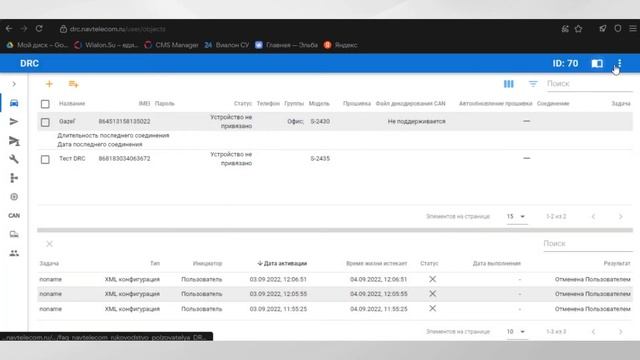Bookmark this page with the star icon
Viewport: 640px width, 360px height.
[x=578, y=29]
